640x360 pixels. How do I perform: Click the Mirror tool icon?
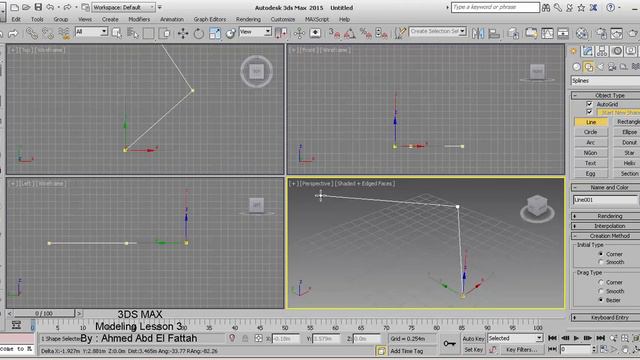pos(478,33)
